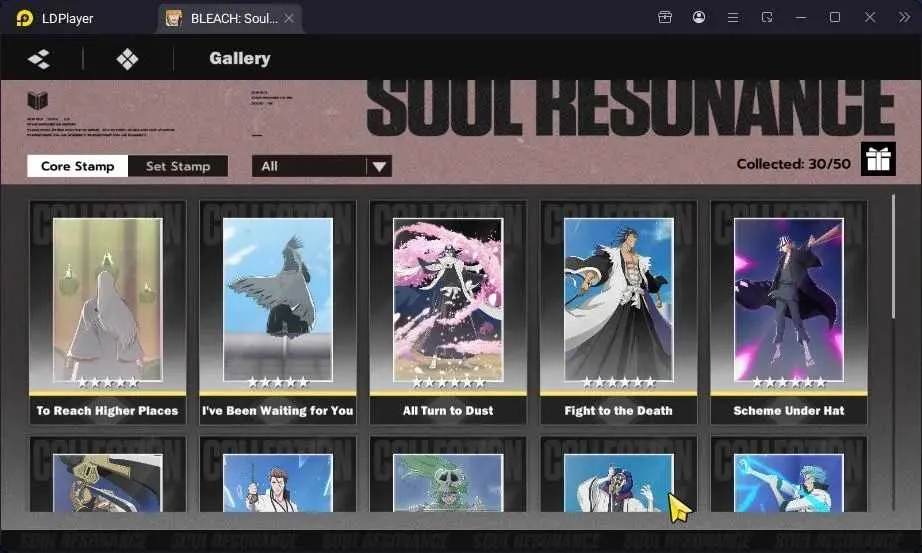Click the 'I've Been Waiting for You' label
922x553 pixels.
coord(278,411)
